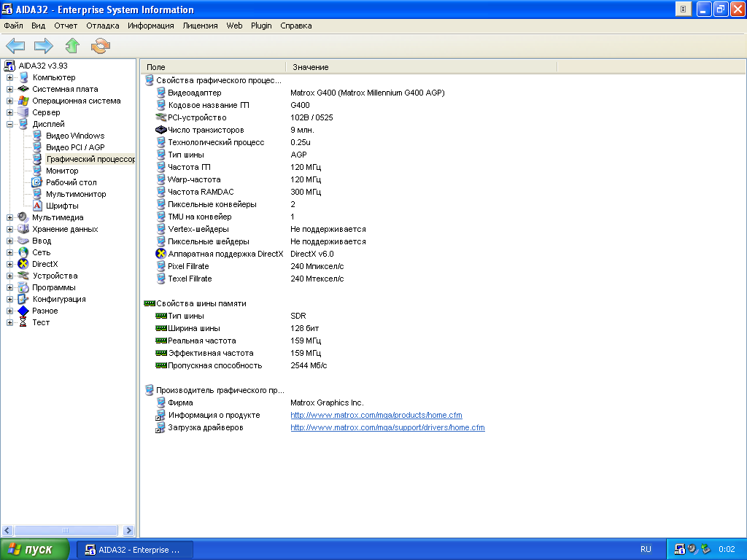The width and height of the screenshot is (747, 560).
Task: Click the Пуск Start button
Action: (34, 549)
